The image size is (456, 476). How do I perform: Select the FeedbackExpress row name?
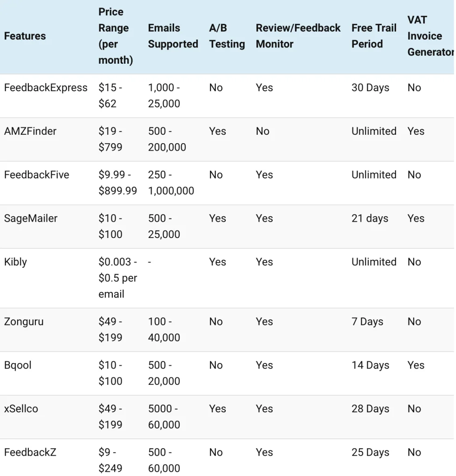[x=46, y=88]
